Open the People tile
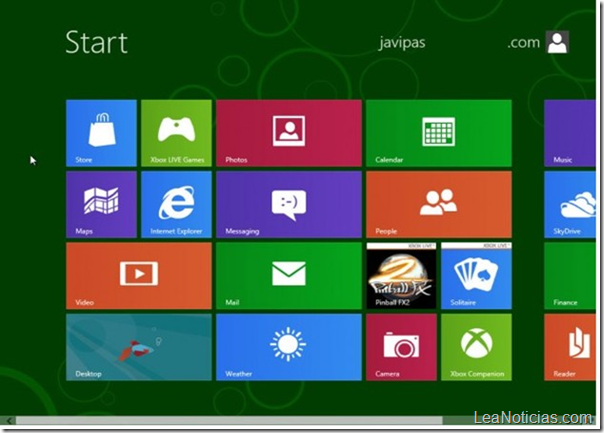This screenshot has height=433, width=604. 439,205
